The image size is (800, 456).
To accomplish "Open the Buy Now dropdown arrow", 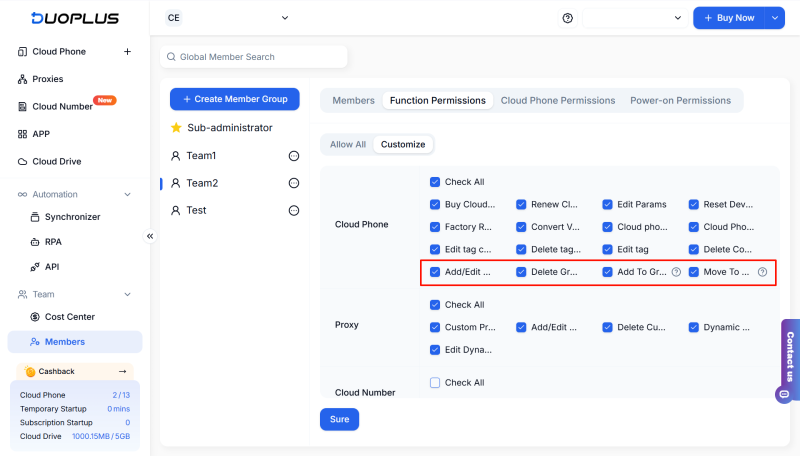I will coord(775,18).
